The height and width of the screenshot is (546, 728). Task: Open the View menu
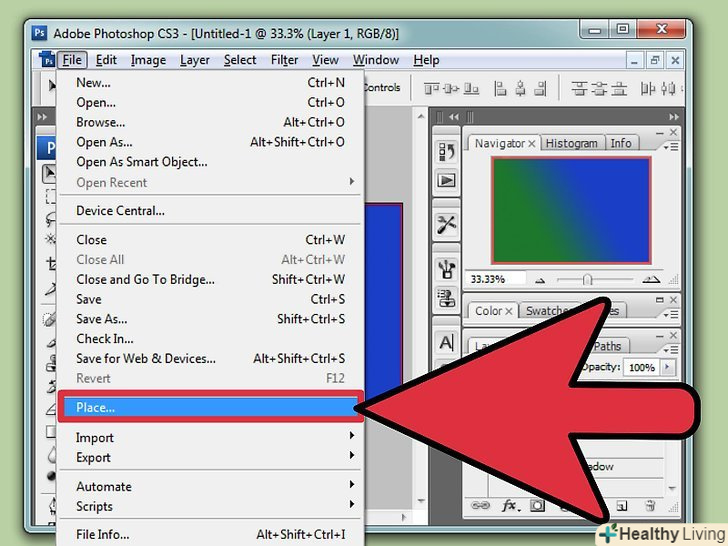click(325, 60)
